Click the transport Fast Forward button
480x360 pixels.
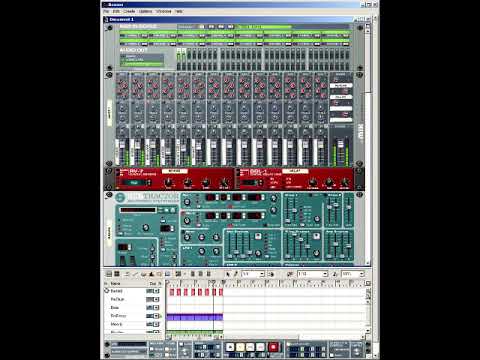(261, 347)
